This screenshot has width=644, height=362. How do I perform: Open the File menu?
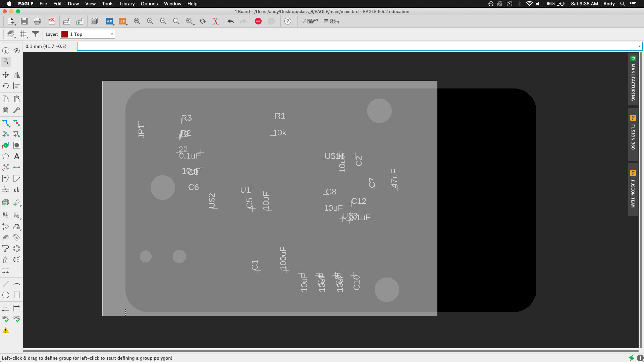tap(43, 4)
